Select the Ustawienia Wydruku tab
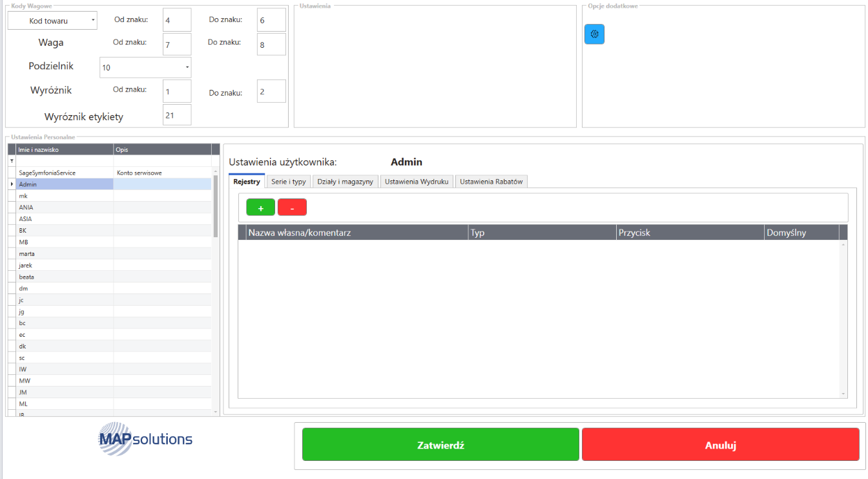The image size is (868, 479). coord(417,182)
